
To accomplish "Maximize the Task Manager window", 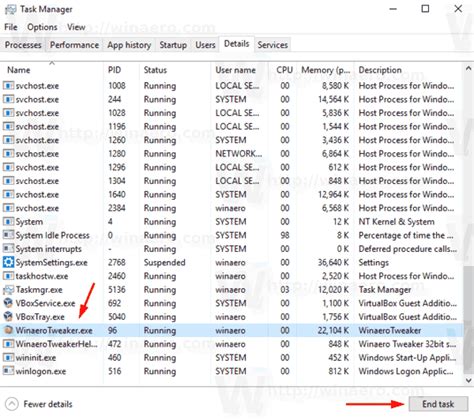I will click(425, 9).
